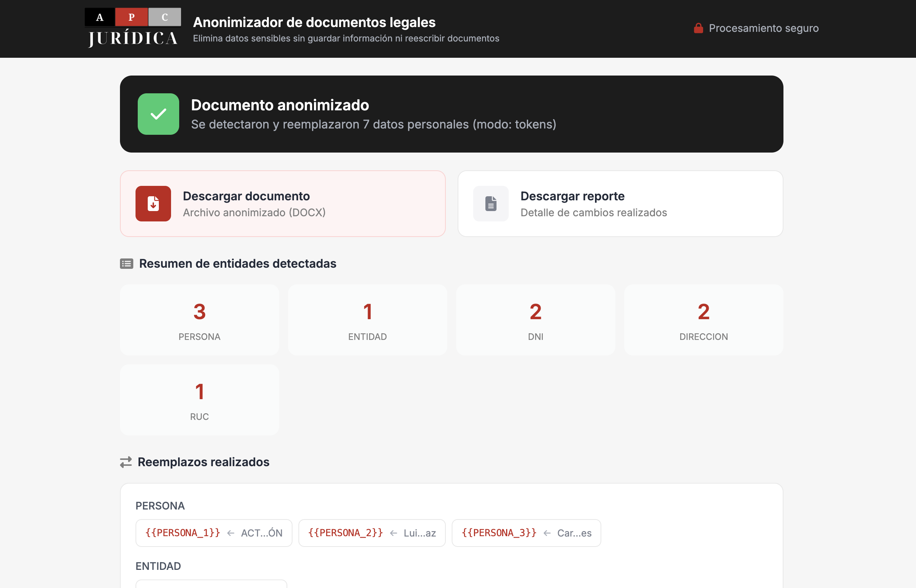
Task: Click the APC Jurídica logo
Action: 133,28
